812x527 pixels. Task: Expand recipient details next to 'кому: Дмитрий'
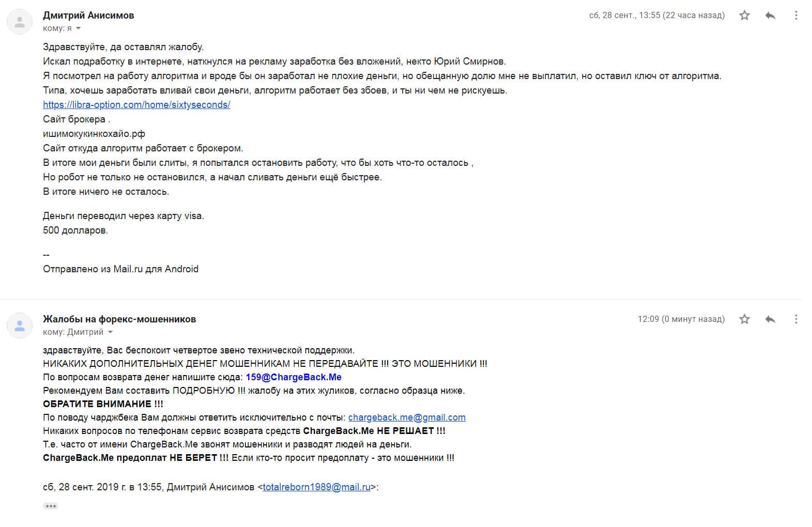[x=110, y=332]
